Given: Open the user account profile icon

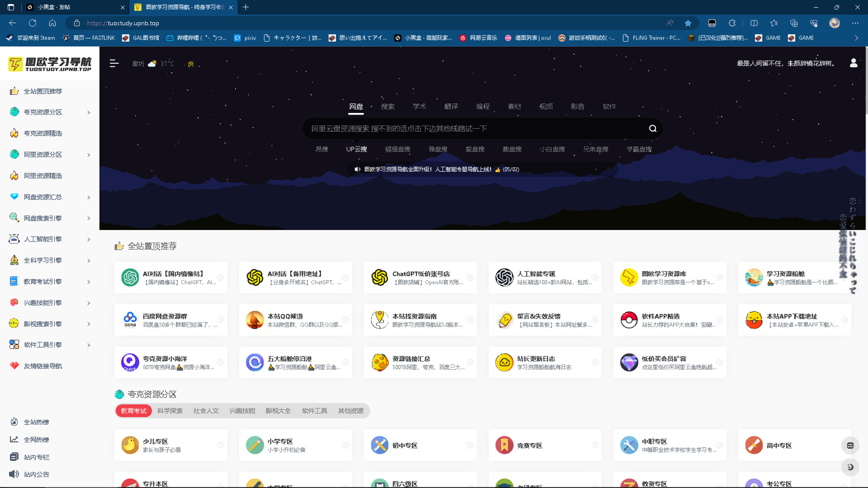Looking at the screenshot, I should (x=853, y=63).
